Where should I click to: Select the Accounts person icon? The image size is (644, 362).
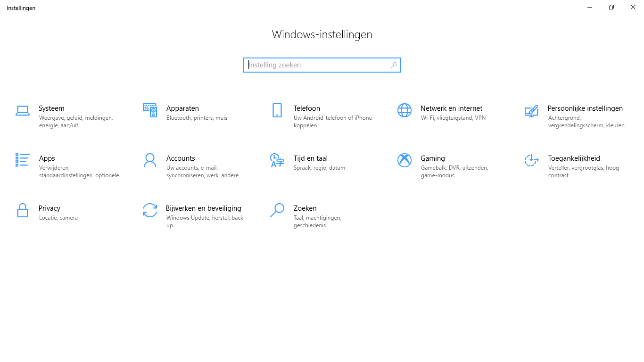coord(150,160)
